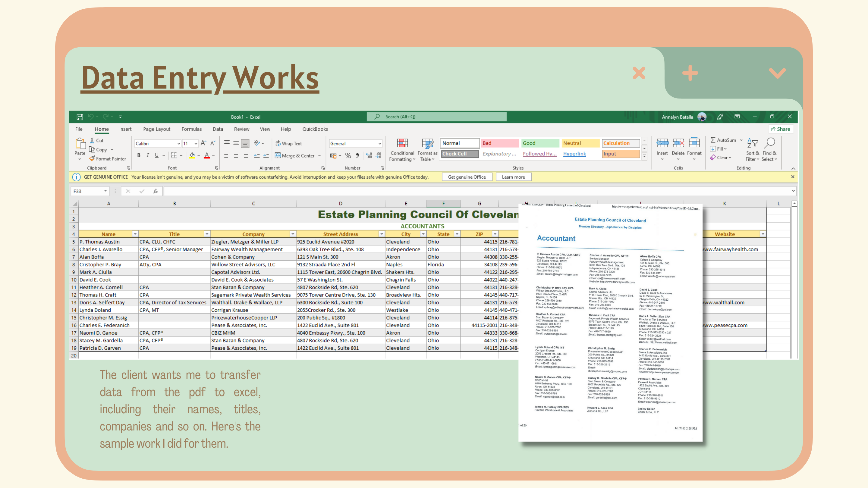Click the Learn more button
The image size is (868, 488).
[x=513, y=177]
